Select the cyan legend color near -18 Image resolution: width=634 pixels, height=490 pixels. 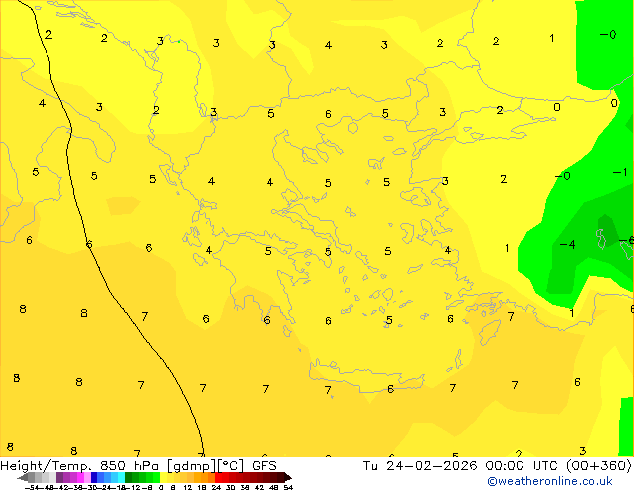point(121,477)
